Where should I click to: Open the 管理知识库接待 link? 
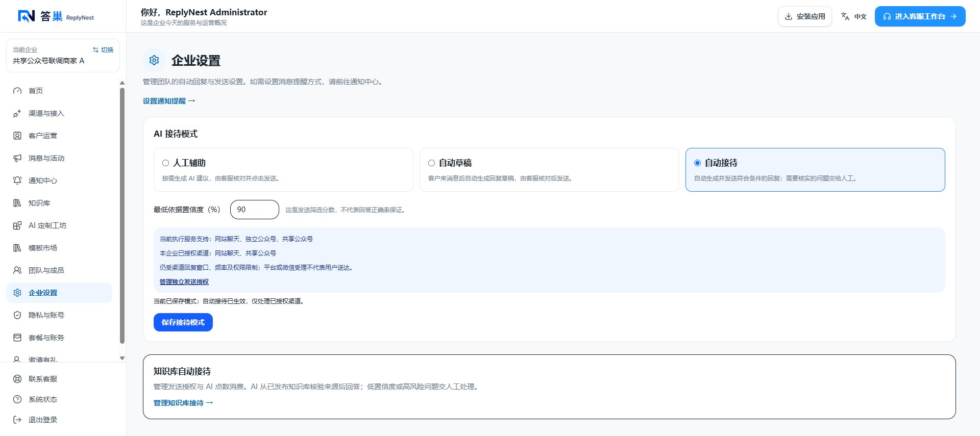pos(183,403)
